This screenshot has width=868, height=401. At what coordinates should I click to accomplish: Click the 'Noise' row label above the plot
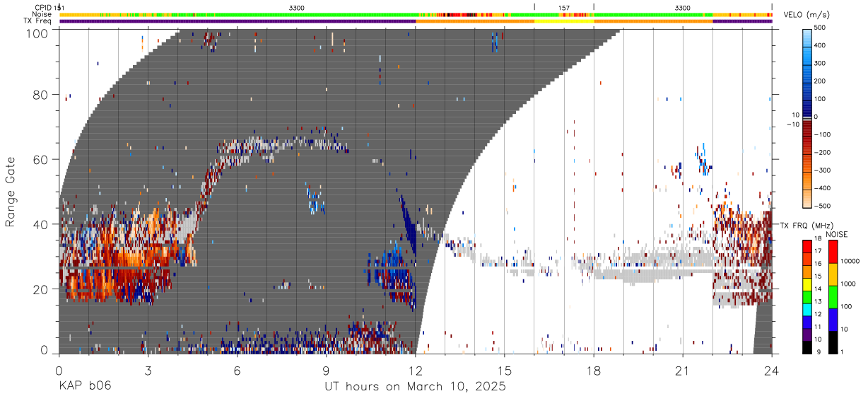42,14
